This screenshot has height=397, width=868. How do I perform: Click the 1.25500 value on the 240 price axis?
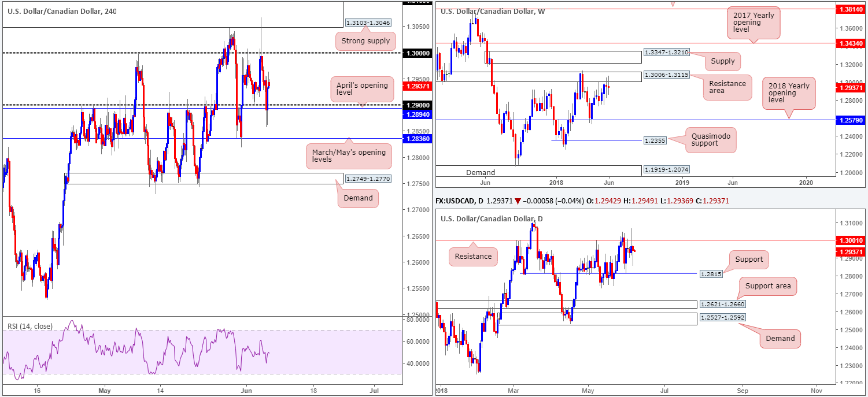coord(417,288)
